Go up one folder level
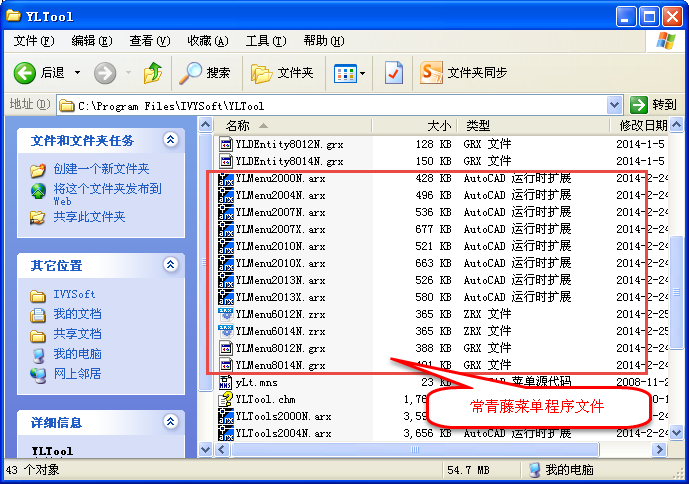This screenshot has height=484, width=689. (x=152, y=73)
